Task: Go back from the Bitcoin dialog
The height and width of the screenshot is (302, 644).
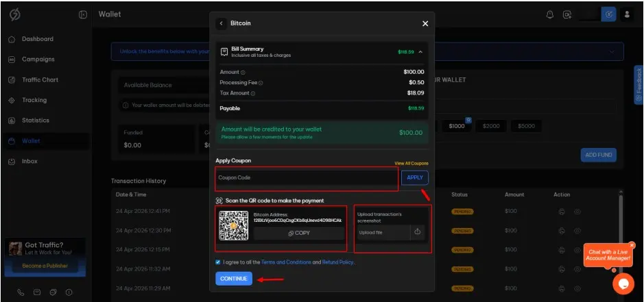Action: coord(222,23)
